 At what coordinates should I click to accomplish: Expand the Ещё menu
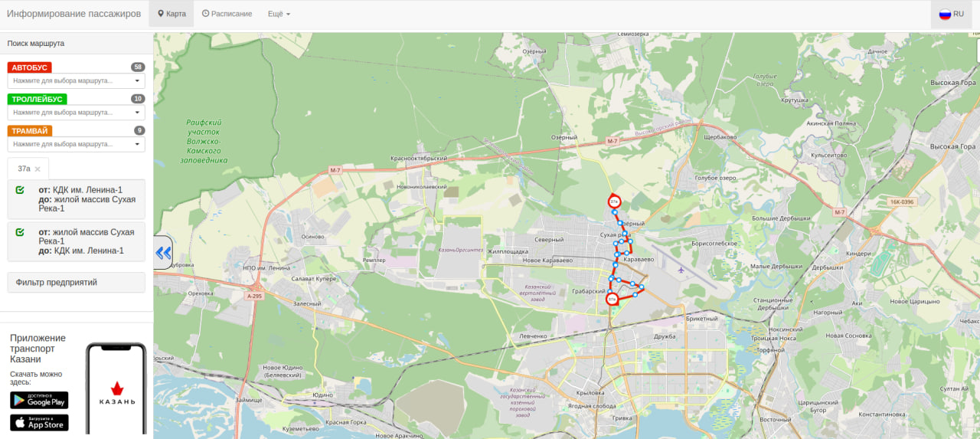tap(279, 14)
